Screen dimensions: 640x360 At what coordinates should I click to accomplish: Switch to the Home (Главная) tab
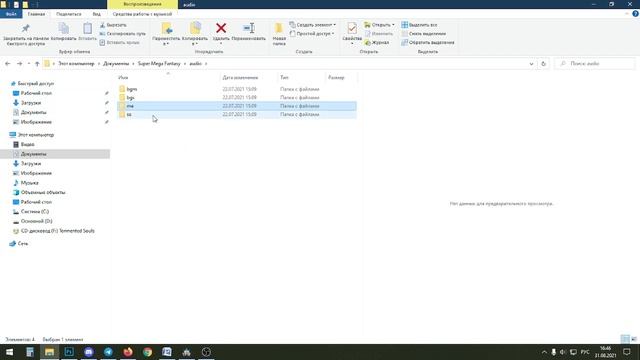tap(36, 14)
